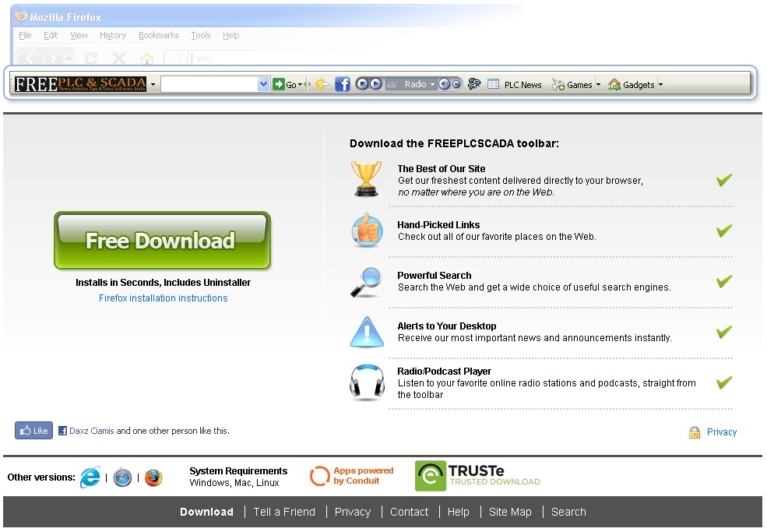
Task: Click the Facebook Like button
Action: point(33,431)
